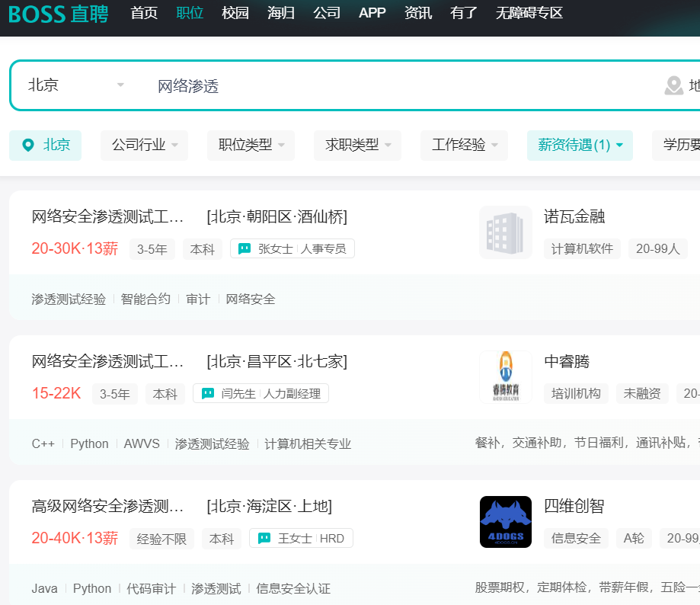Click 审计 skill tag

198,299
